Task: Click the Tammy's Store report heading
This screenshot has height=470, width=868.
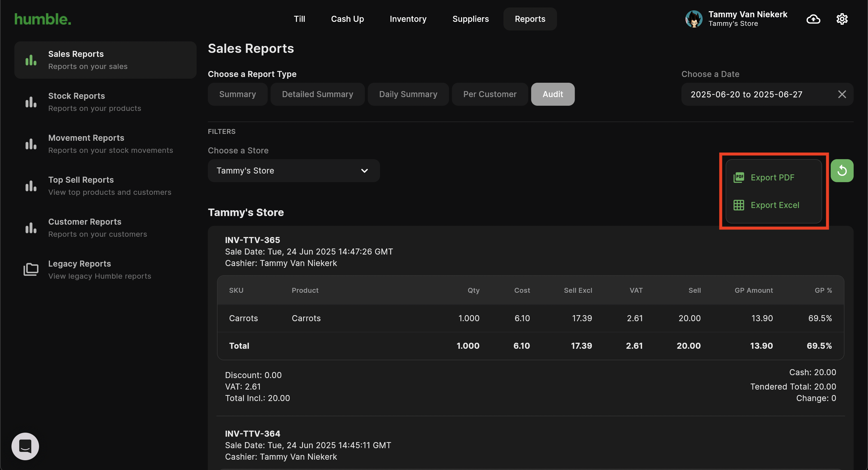Action: (x=246, y=212)
